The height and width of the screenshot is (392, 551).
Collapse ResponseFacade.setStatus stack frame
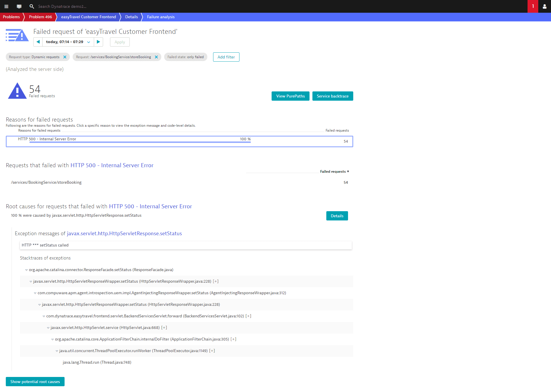click(26, 270)
